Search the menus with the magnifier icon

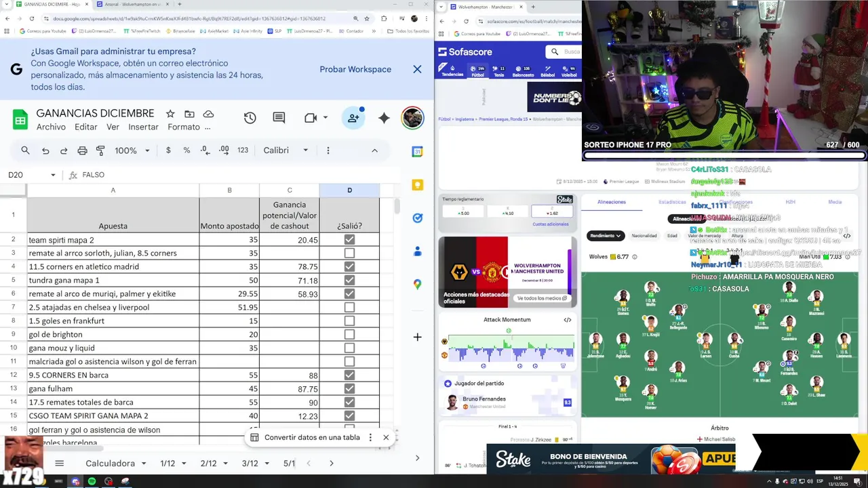coord(25,150)
